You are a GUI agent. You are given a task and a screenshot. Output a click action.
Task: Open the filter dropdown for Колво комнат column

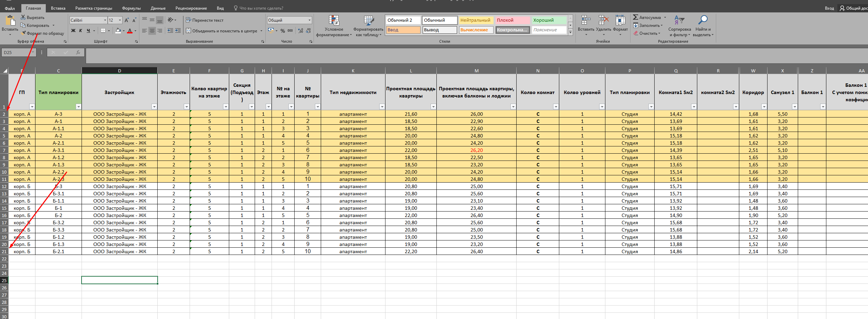pos(556,107)
